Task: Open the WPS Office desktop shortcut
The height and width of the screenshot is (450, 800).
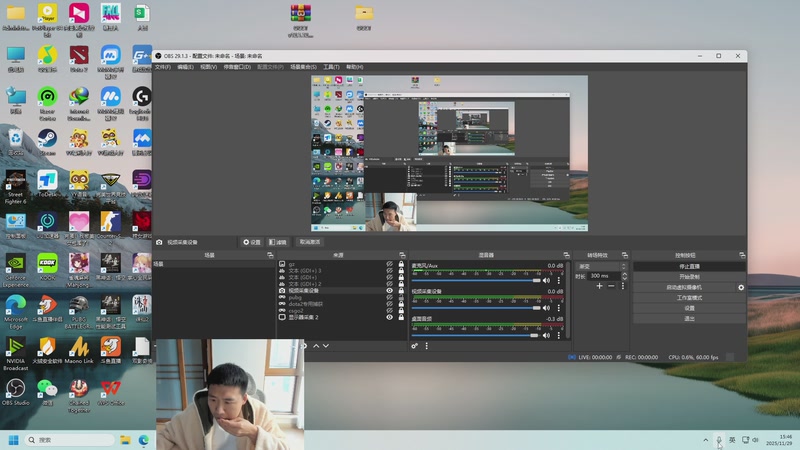Action: point(111,392)
